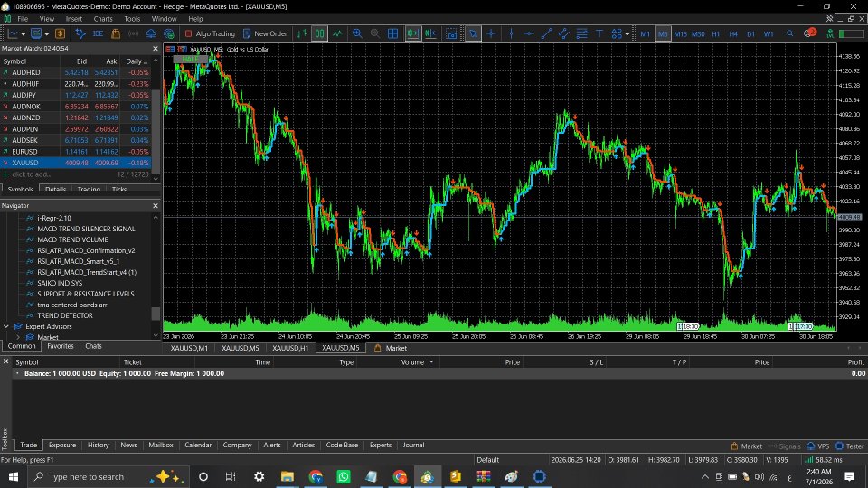Select the Fibonacci retracement tool
The width and height of the screenshot is (868, 488).
coord(581,33)
